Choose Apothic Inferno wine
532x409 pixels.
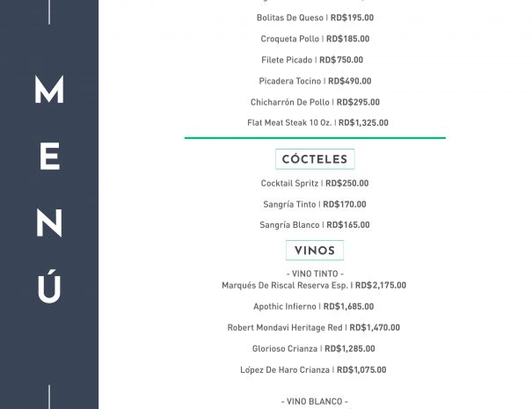point(314,306)
